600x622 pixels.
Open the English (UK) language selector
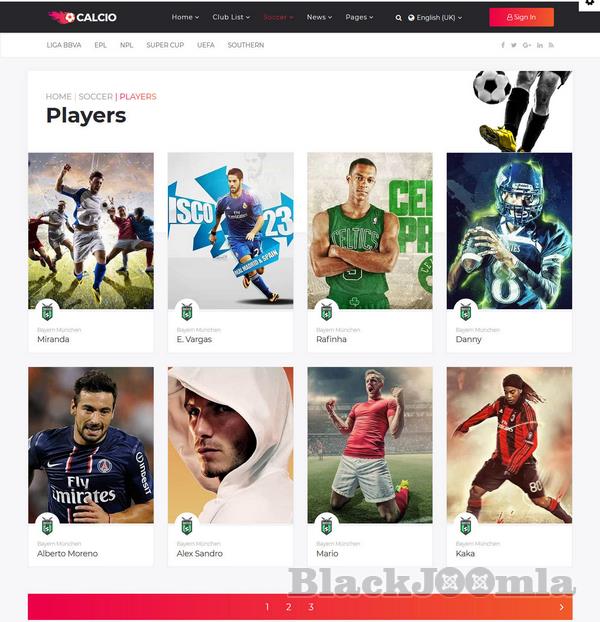tap(435, 17)
